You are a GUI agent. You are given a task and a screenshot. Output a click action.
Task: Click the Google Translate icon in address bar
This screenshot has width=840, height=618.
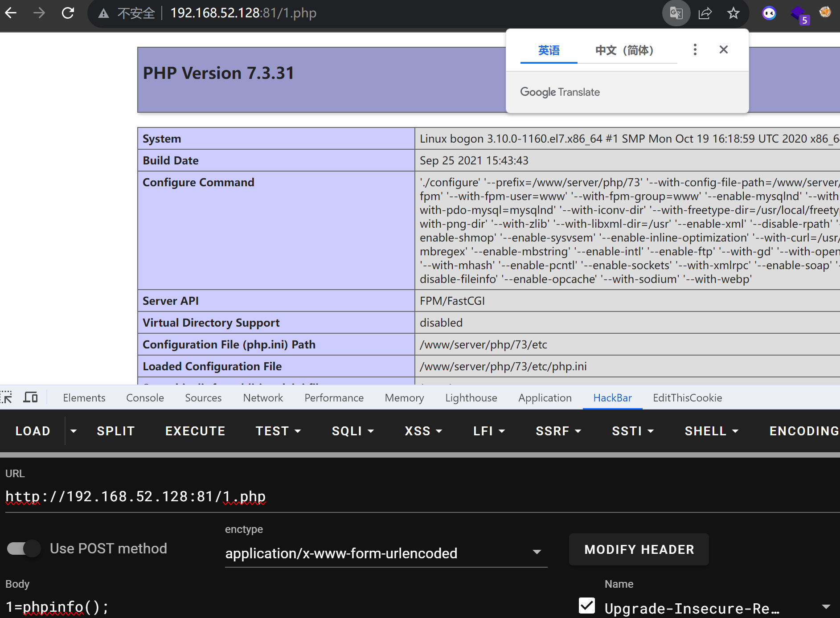(x=676, y=13)
